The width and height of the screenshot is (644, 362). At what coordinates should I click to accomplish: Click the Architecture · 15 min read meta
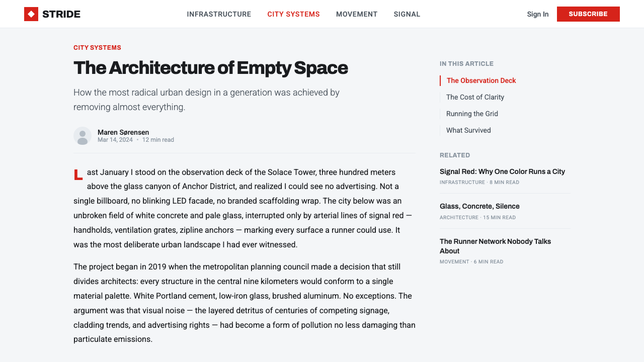pos(477,218)
